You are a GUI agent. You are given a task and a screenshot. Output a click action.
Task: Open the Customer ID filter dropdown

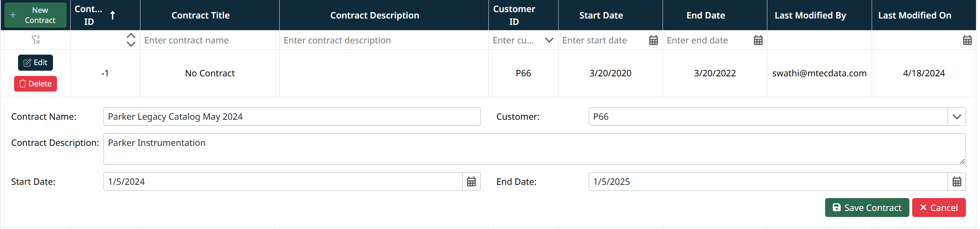549,40
